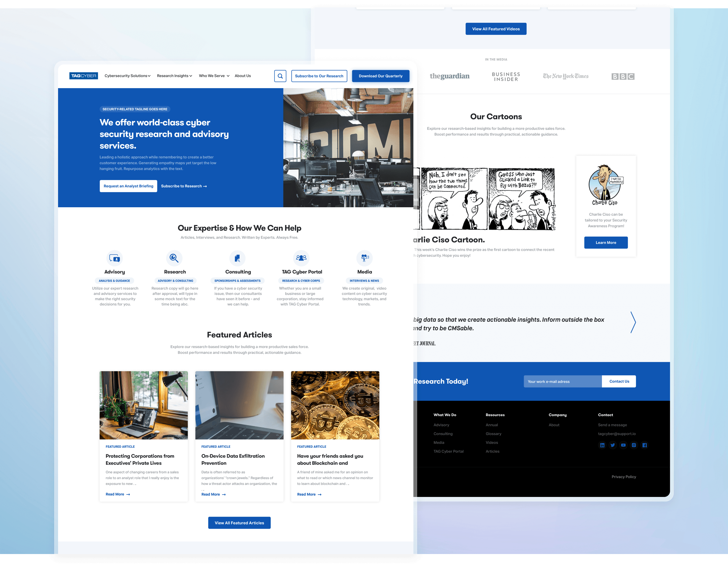The height and width of the screenshot is (568, 728).
Task: Open the Bitcoin blockchain article thumbnail
Action: point(335,405)
